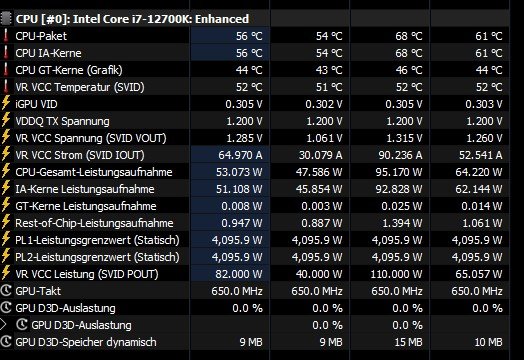Click clock icon beside first GPU D3D-Auslastung
This screenshot has width=524, height=360.
6,308
